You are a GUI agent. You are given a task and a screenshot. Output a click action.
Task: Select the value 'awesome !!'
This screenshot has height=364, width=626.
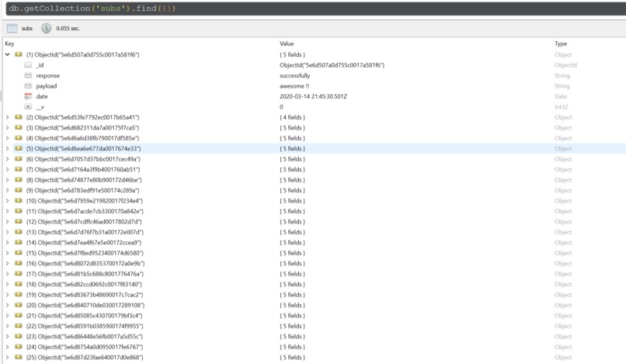point(294,86)
